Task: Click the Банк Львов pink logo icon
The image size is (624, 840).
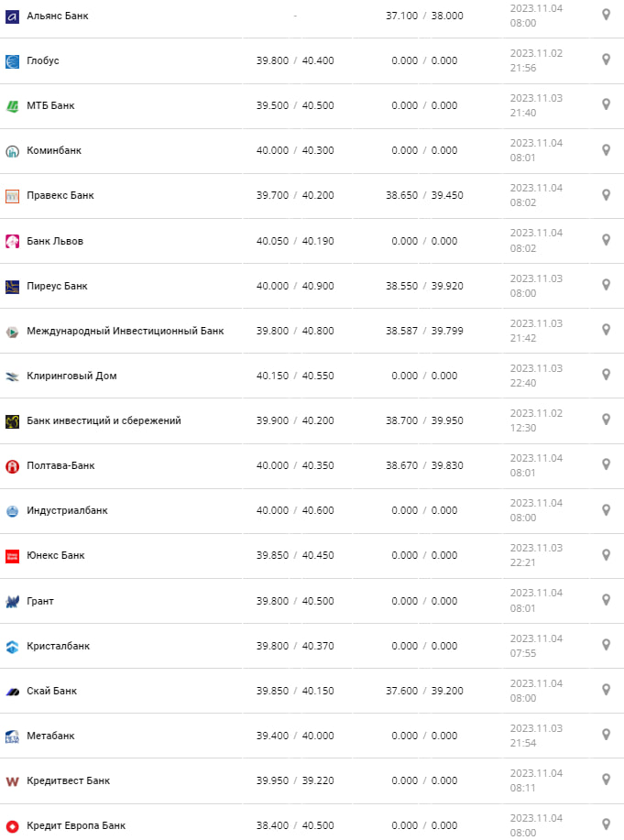Action: click(x=12, y=241)
